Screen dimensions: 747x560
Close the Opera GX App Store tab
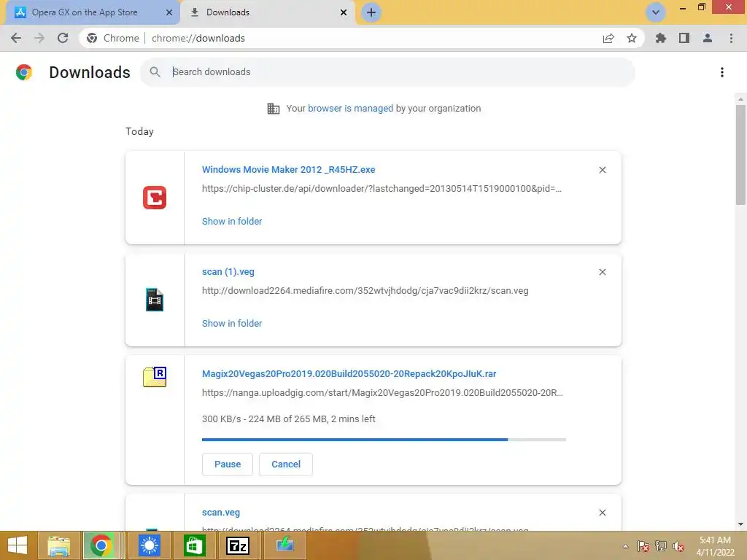(169, 12)
